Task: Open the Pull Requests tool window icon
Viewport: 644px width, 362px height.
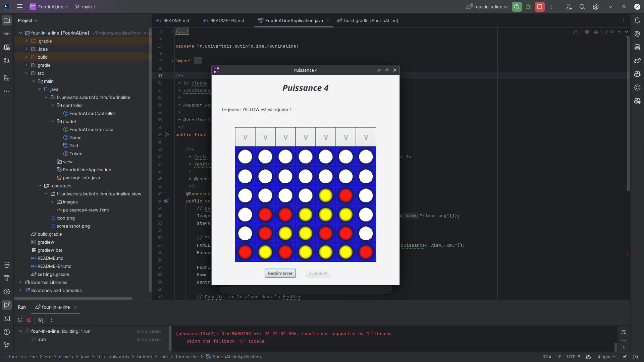Action: click(x=7, y=61)
